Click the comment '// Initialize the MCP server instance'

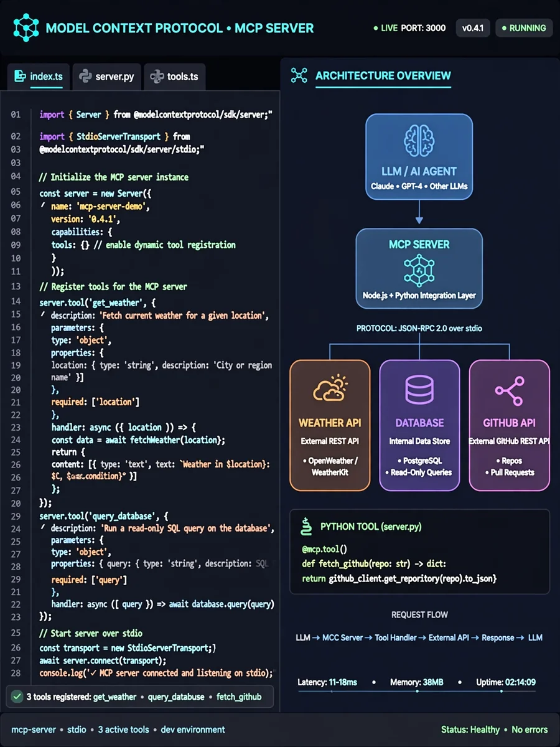pos(114,177)
